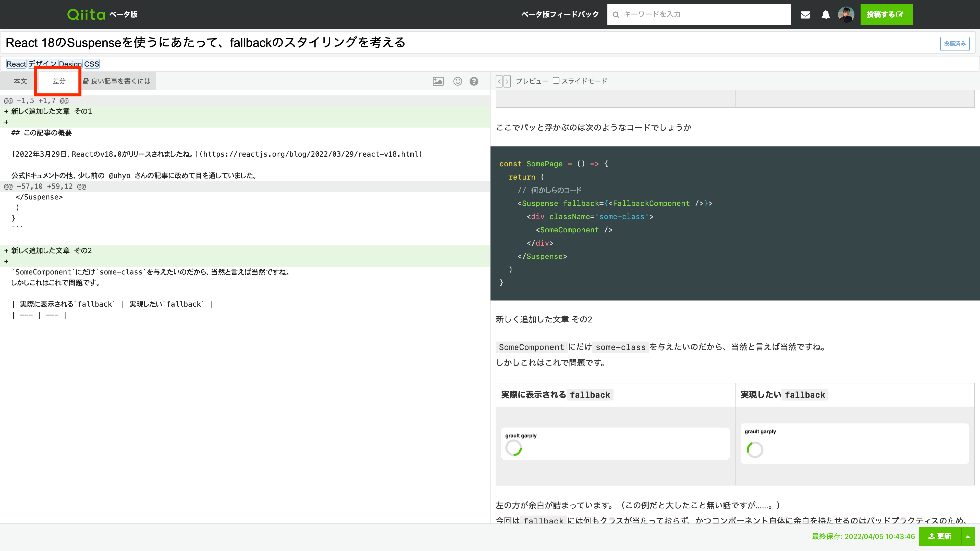Click the const SomePage code line
This screenshot has height=551, width=980.
tap(554, 164)
